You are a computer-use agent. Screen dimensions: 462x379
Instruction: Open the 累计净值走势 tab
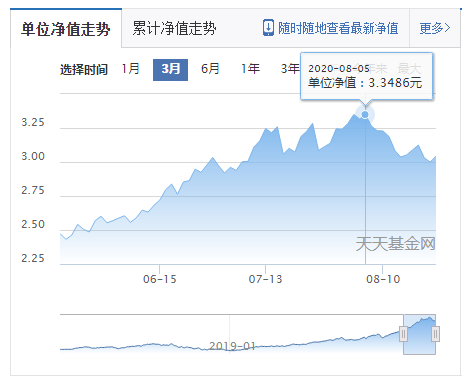(174, 28)
